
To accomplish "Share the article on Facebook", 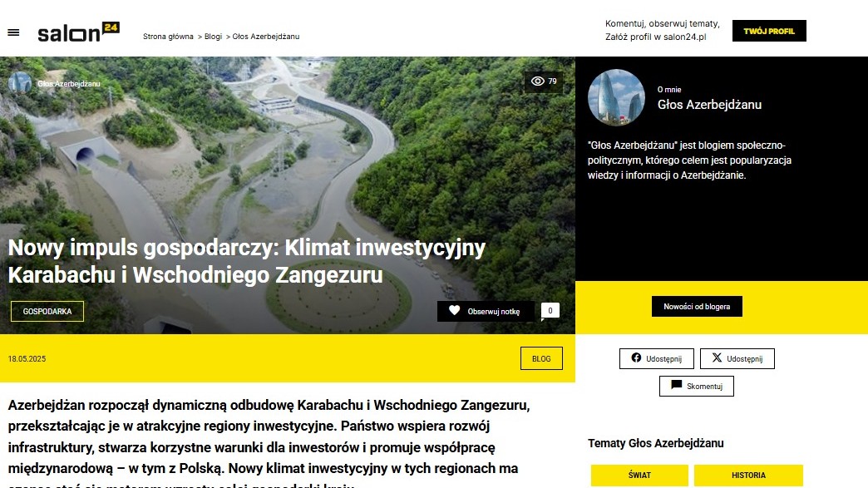I will (657, 358).
